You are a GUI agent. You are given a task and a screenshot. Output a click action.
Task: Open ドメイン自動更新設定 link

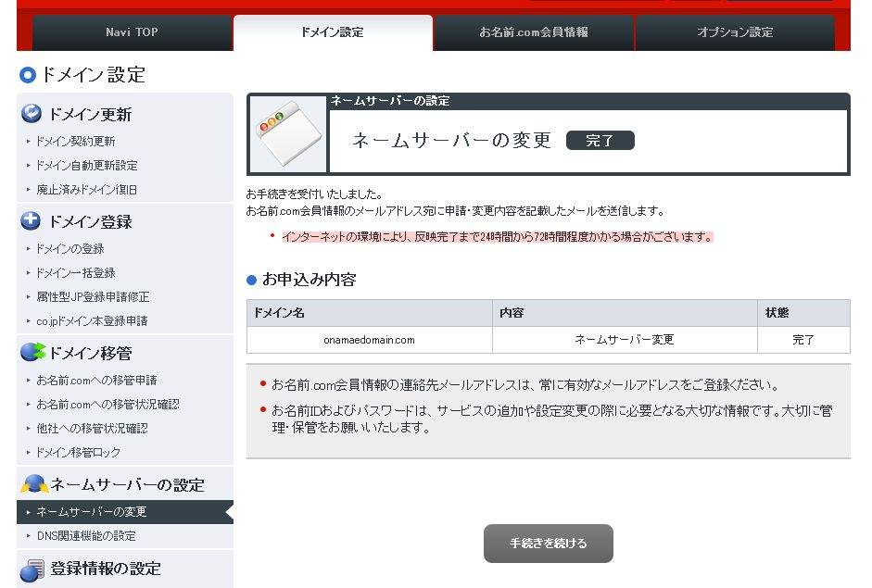click(x=87, y=166)
